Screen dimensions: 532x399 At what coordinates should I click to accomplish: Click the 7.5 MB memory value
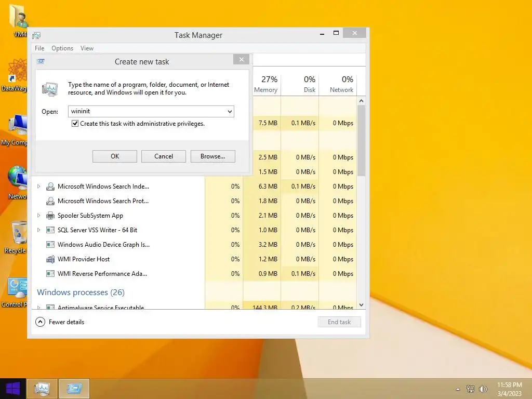pos(268,123)
